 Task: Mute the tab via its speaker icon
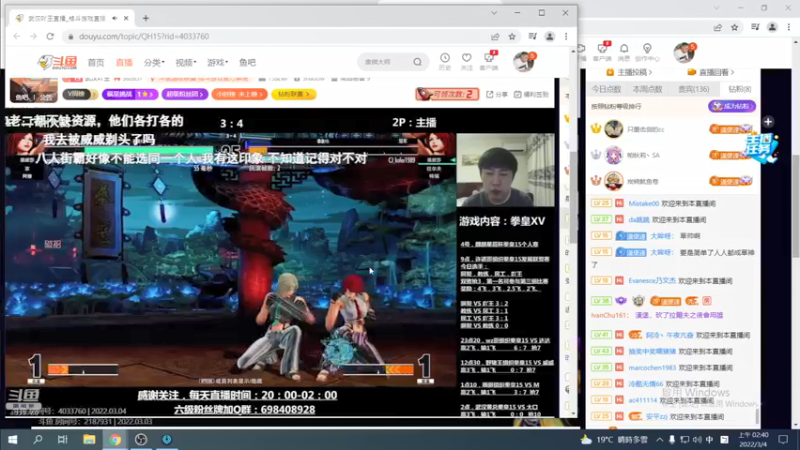coord(114,18)
